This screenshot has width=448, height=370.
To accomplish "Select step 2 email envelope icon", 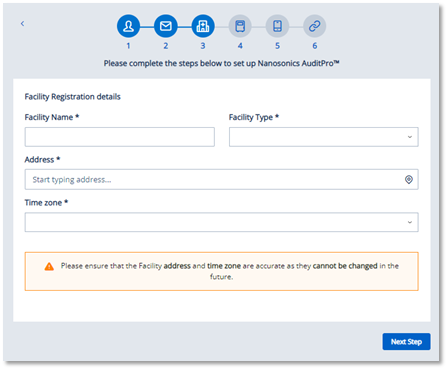I will [166, 26].
